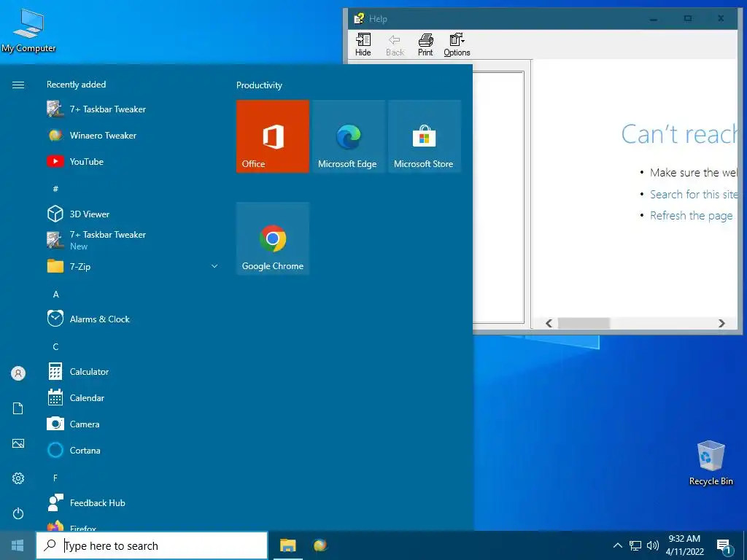Open the Office tile

273,136
